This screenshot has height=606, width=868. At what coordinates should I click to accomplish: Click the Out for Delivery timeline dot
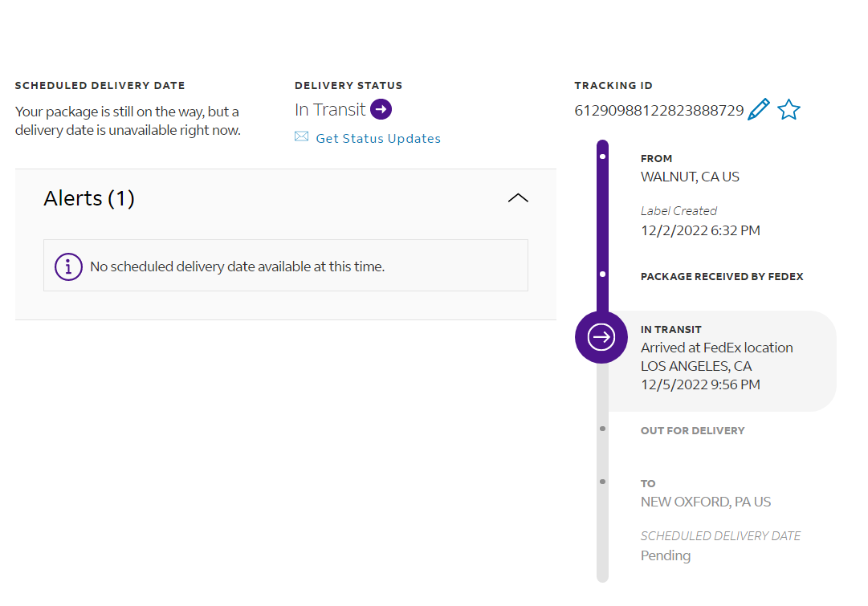click(x=602, y=429)
